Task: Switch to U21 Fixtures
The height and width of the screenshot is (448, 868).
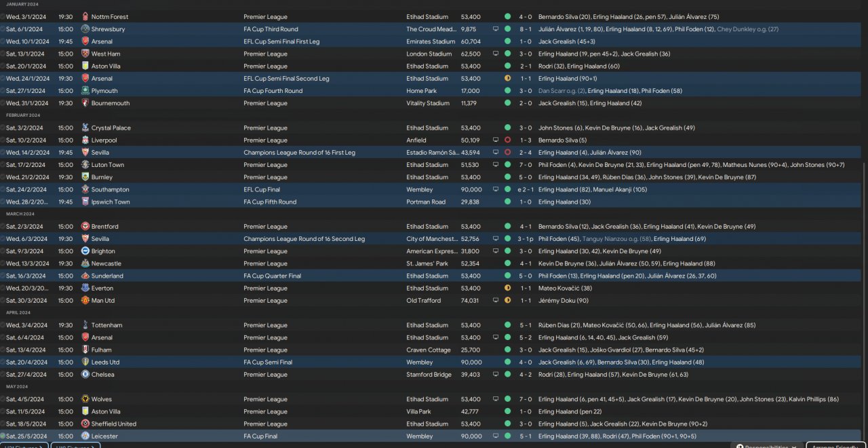Action: (24, 446)
